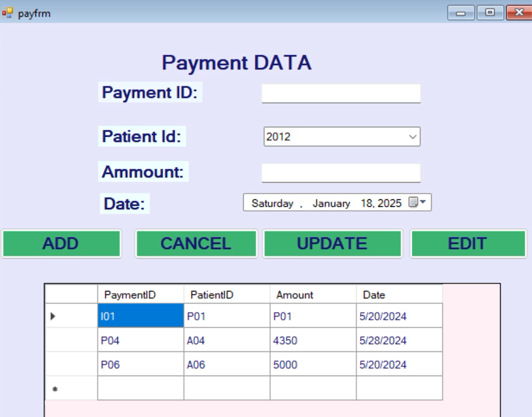Select the I01 payment cell
This screenshot has height=417, width=532.
[140, 316]
